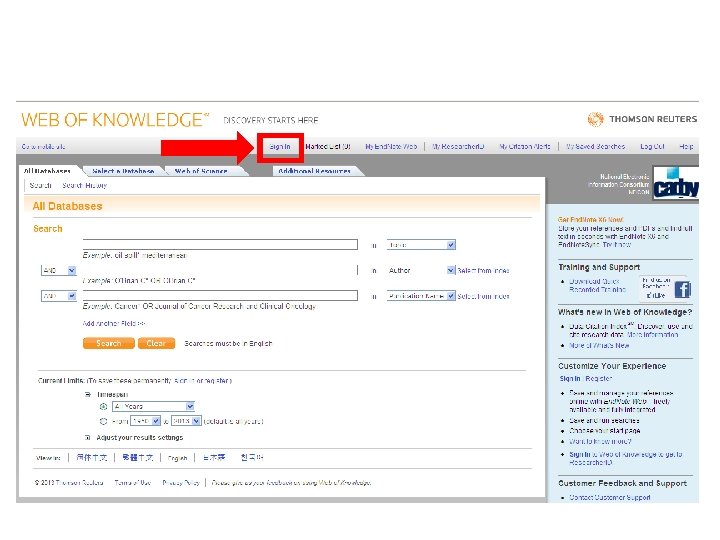Click Select from Index beside Author
The image size is (720, 540).
483,271
